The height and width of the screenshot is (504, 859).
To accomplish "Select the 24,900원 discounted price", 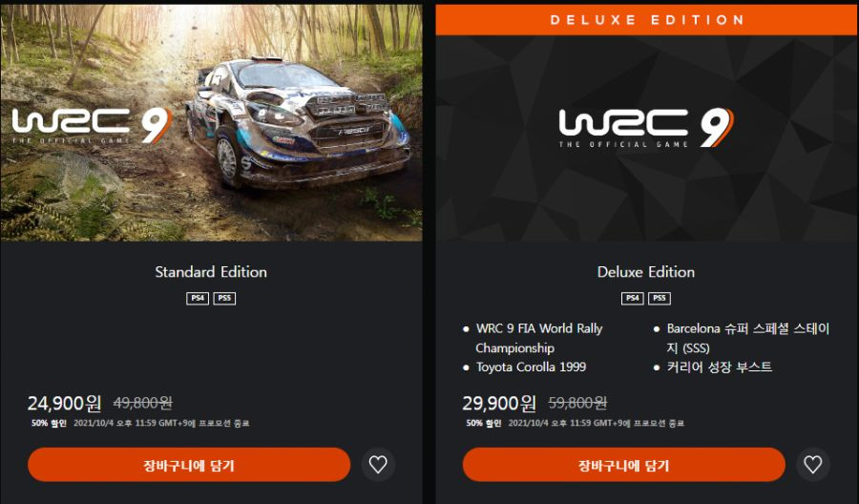I will 65,403.
